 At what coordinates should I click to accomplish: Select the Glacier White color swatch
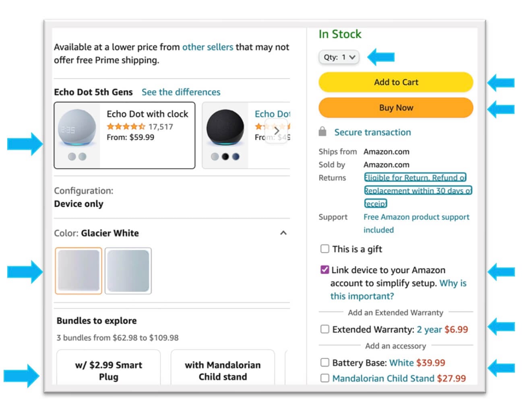click(79, 271)
